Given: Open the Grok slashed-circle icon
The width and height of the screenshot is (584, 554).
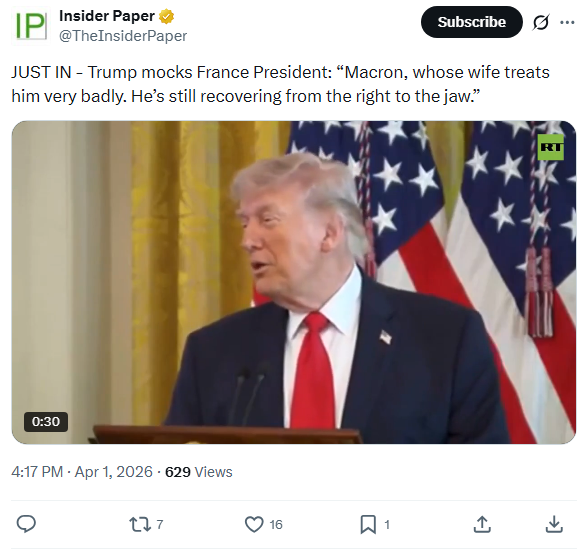Looking at the screenshot, I should (x=540, y=23).
